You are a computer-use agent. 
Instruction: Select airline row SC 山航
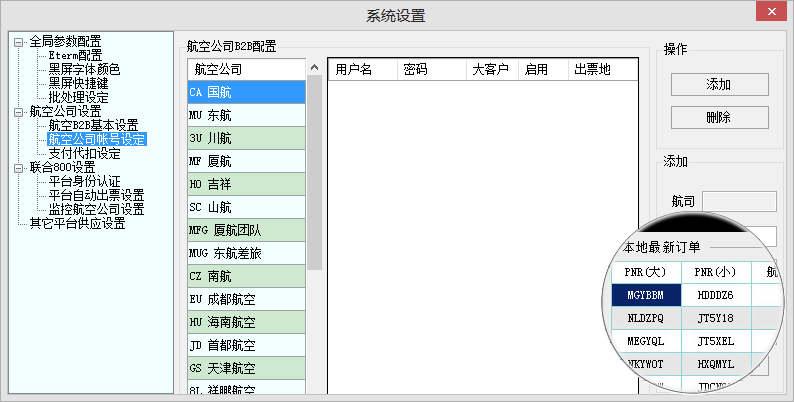pyautogui.click(x=247, y=208)
